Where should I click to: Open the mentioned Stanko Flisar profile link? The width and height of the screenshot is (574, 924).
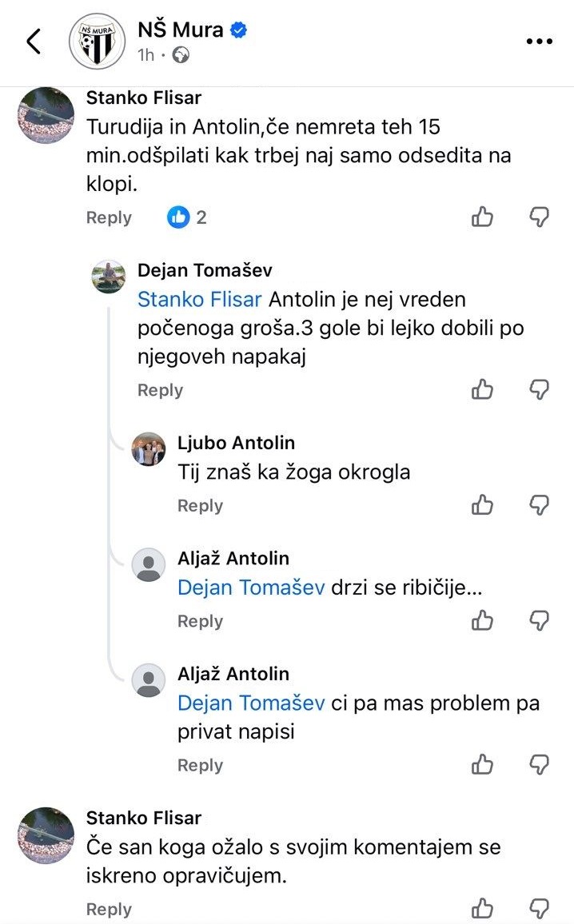[x=199, y=300]
